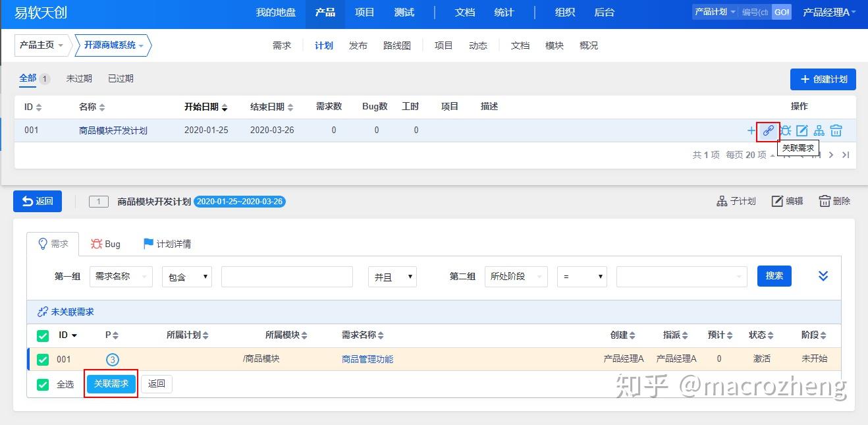Open 路线图 in product sub-navigation

[397, 45]
